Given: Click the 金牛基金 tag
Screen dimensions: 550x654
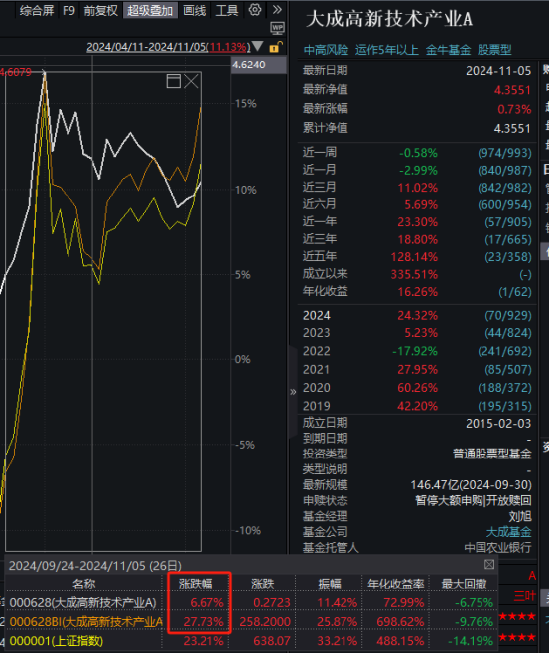Looking at the screenshot, I should tap(448, 50).
